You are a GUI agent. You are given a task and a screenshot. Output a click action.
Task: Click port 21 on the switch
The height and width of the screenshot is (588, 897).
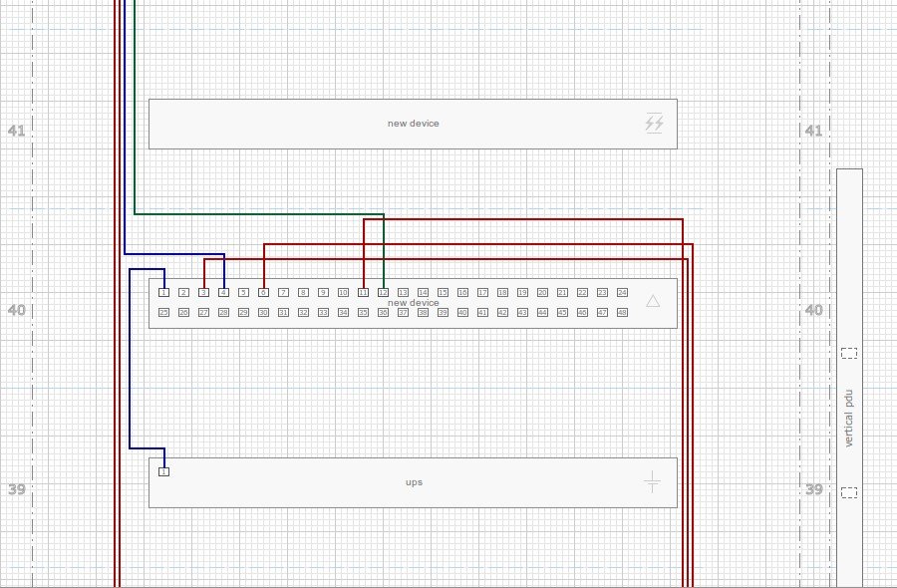pos(562,292)
